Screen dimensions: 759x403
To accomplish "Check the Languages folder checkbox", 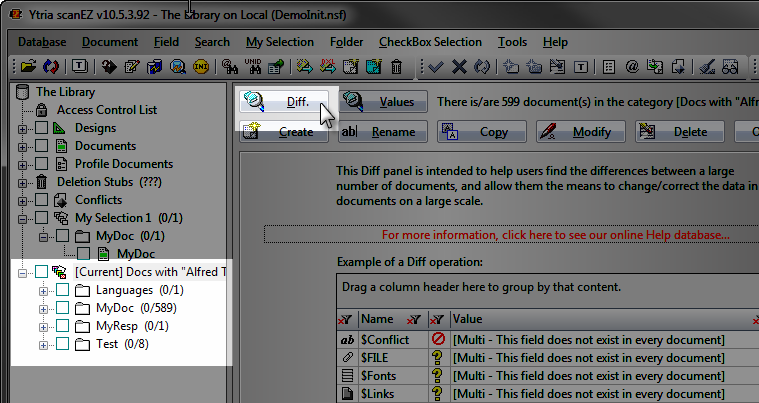I will pyautogui.click(x=62, y=290).
